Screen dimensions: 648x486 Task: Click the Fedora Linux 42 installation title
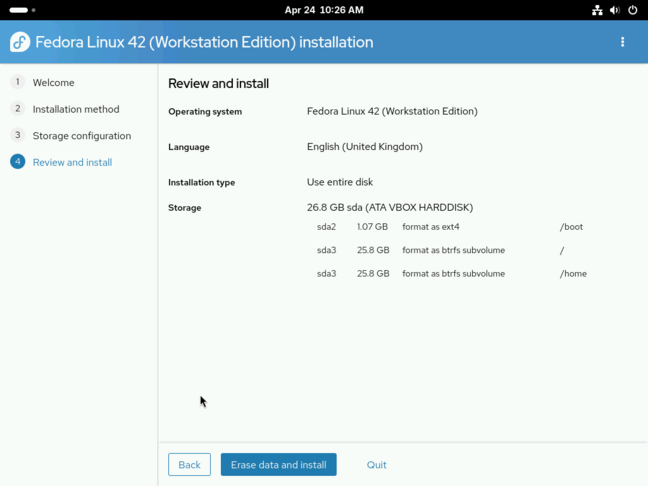tap(204, 42)
